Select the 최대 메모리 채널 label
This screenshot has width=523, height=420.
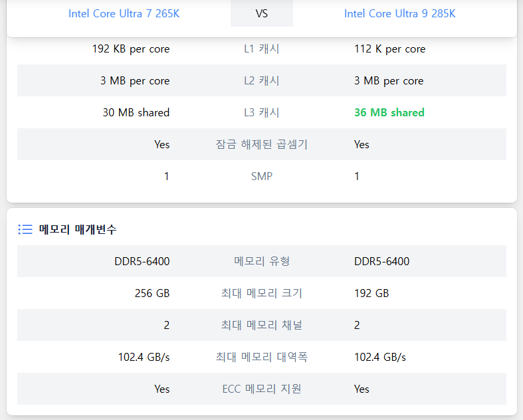pos(262,325)
